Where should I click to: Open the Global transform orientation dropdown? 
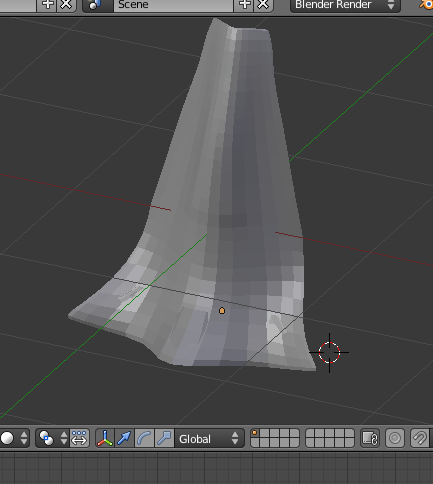coord(209,438)
